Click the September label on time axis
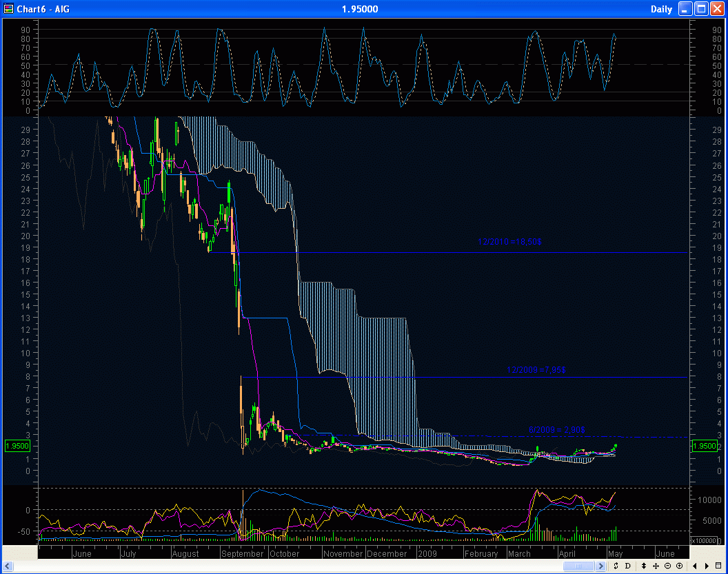Image resolution: width=728 pixels, height=574 pixels. pos(242,553)
